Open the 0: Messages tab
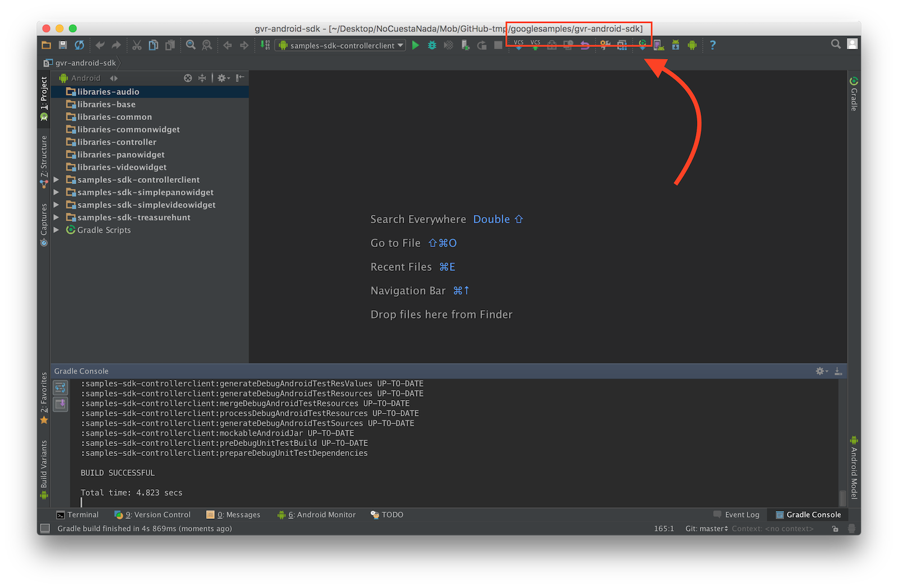 click(233, 514)
